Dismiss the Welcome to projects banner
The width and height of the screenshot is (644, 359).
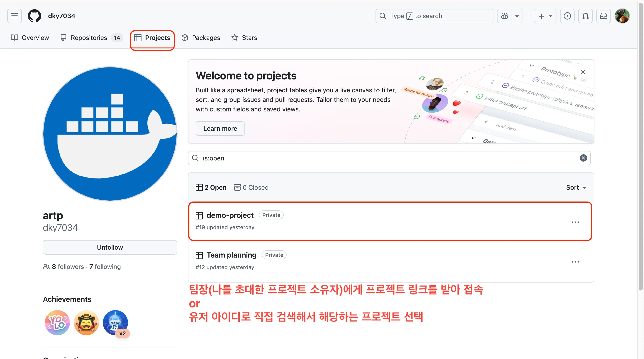pyautogui.click(x=583, y=72)
